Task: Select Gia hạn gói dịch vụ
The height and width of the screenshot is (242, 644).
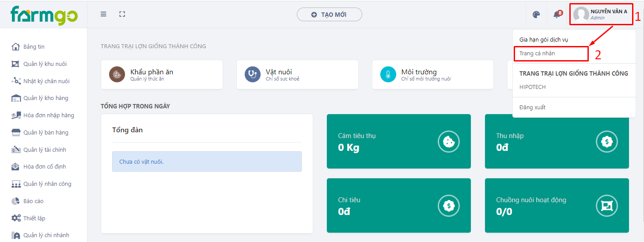Action: (x=544, y=40)
